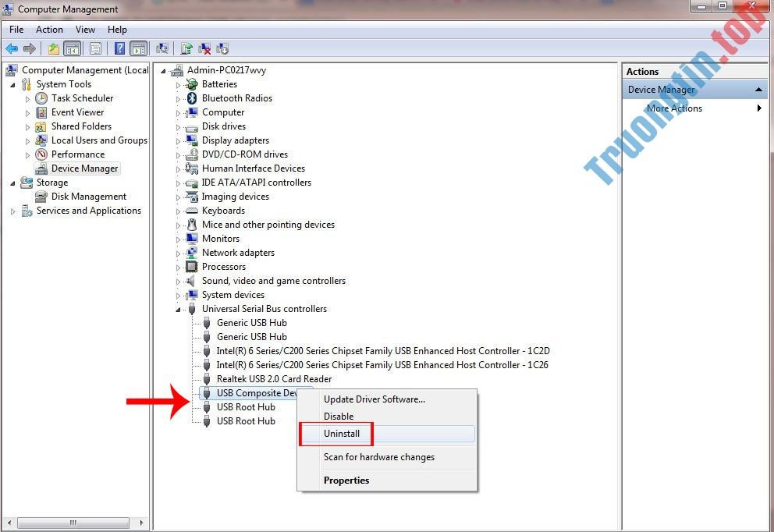The image size is (774, 532).
Task: Open the Action menu
Action: pos(49,30)
